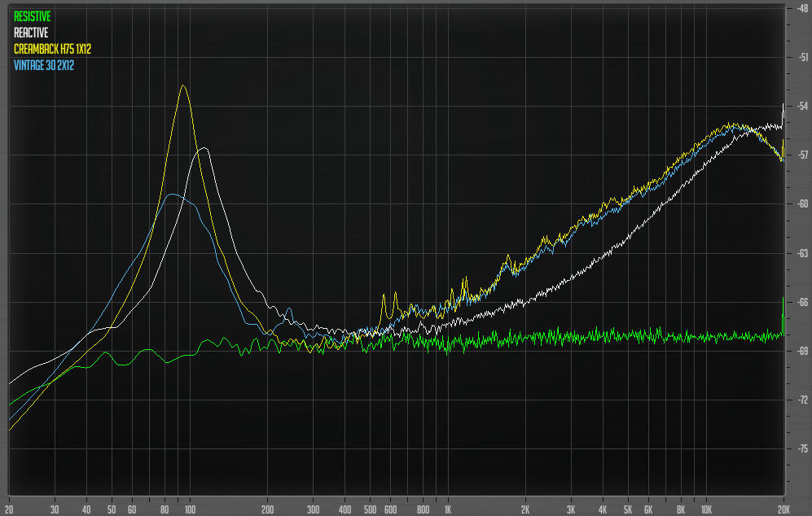Image resolution: width=812 pixels, height=516 pixels.
Task: Click the -48 dB scale label
Action: click(803, 8)
